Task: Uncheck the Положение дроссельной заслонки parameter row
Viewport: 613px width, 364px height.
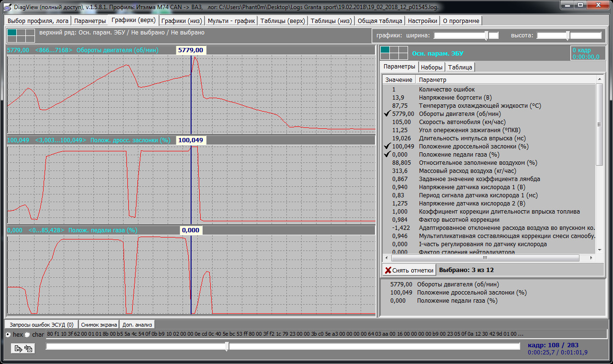Action: click(489, 147)
